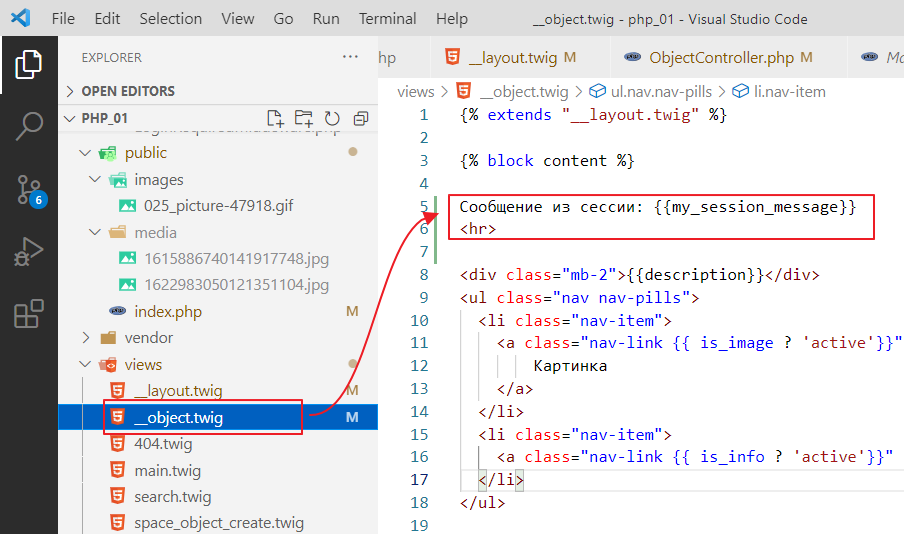Viewport: 904px width, 534px height.
Task: Open the Search view in activity bar
Action: [28, 127]
